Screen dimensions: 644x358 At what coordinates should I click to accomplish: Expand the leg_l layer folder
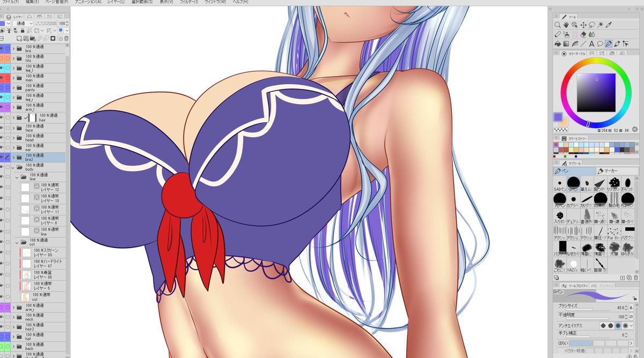pos(13,68)
